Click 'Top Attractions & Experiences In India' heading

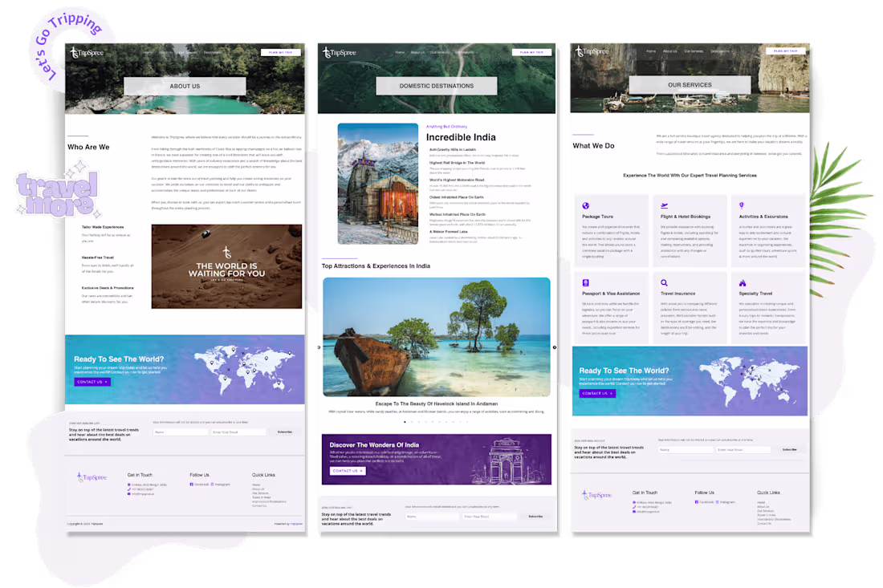[376, 266]
